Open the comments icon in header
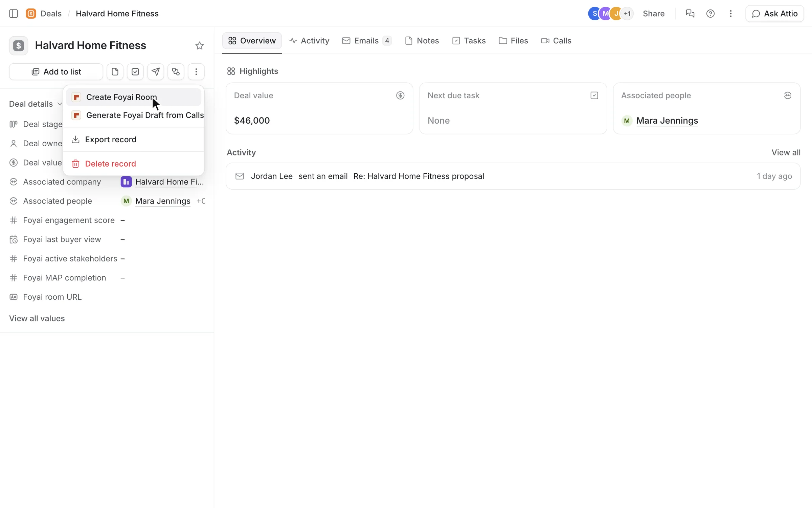Image resolution: width=812 pixels, height=508 pixels. [x=690, y=14]
